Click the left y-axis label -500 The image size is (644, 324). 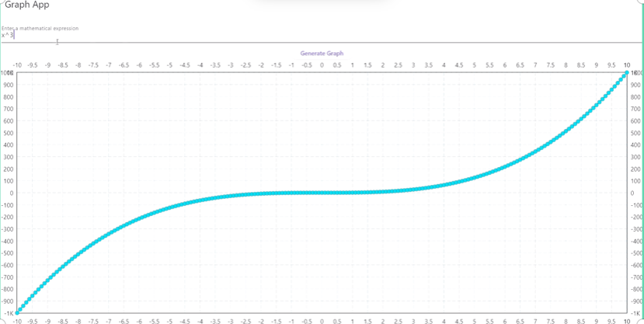point(8,253)
